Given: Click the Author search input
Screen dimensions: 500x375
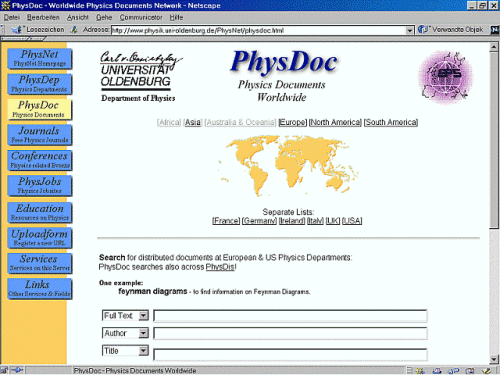Looking at the screenshot, I should click(x=290, y=333).
